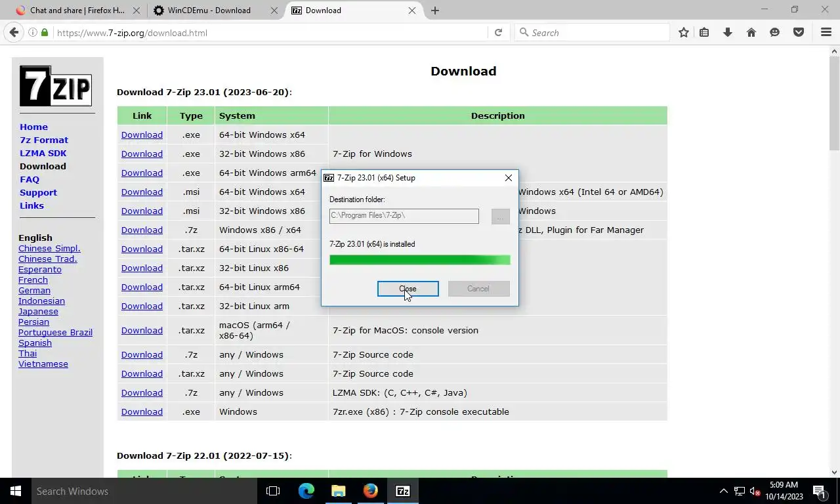Click the 7-Zip installer taskbar icon
Image resolution: width=840 pixels, height=504 pixels.
[403, 491]
